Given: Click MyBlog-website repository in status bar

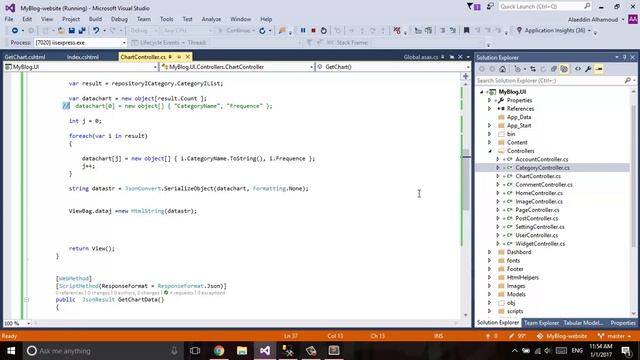Looking at the screenshot, I should tap(562, 336).
